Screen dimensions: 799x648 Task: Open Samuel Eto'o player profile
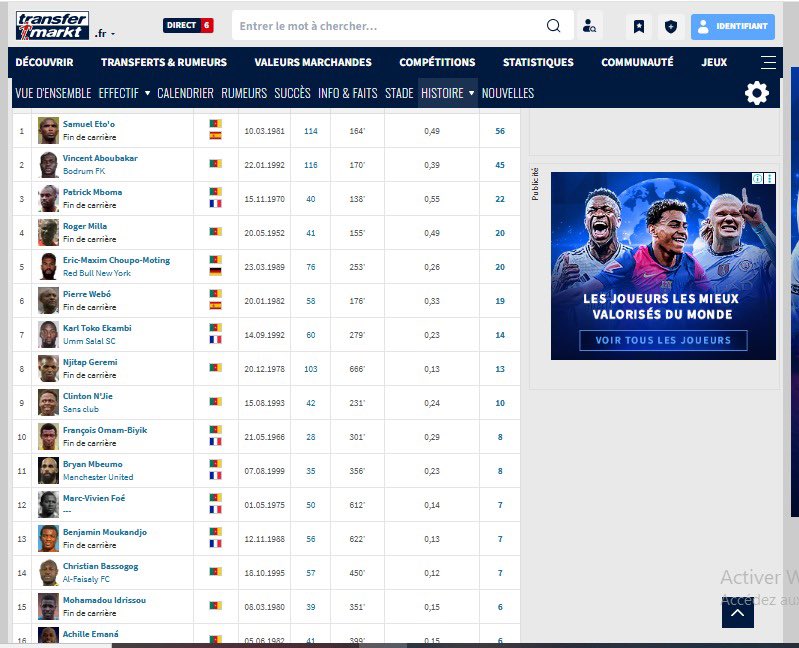(89, 124)
